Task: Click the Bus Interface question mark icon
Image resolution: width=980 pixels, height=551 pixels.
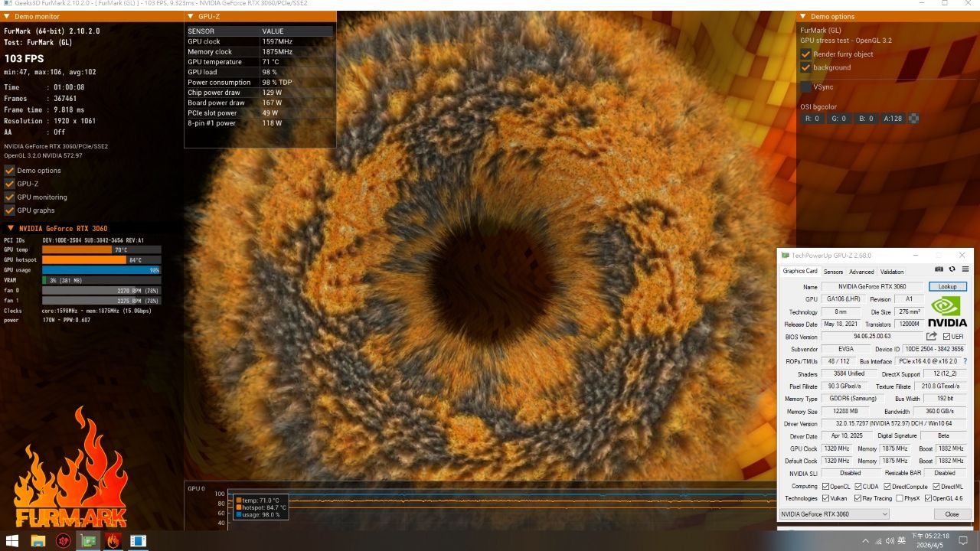Action: click(965, 361)
